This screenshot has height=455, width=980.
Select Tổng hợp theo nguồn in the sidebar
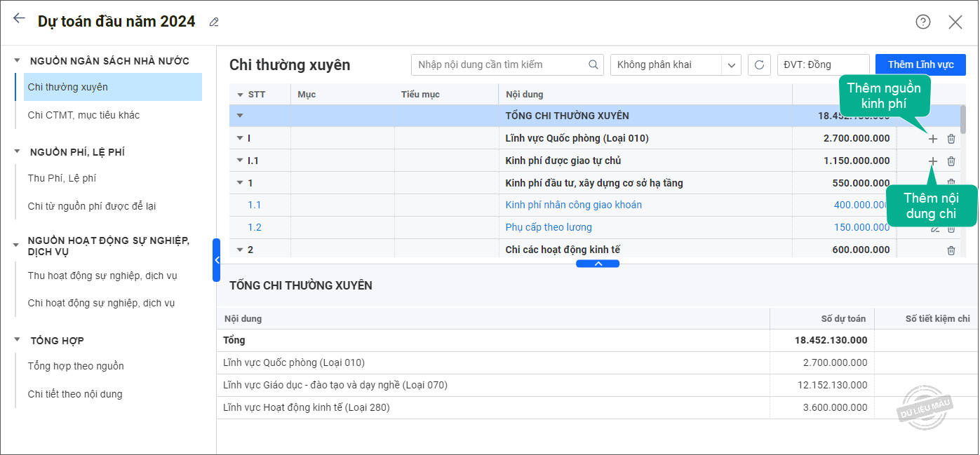pyautogui.click(x=76, y=366)
